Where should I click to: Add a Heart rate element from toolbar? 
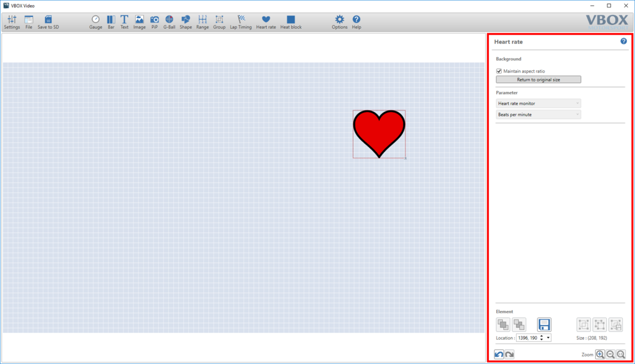tap(266, 22)
